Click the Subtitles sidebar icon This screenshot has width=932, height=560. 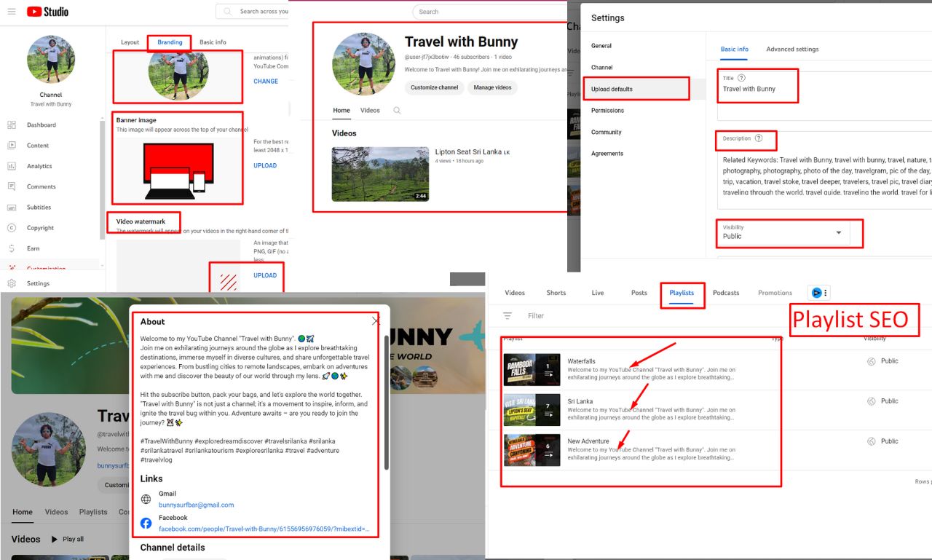[12, 208]
